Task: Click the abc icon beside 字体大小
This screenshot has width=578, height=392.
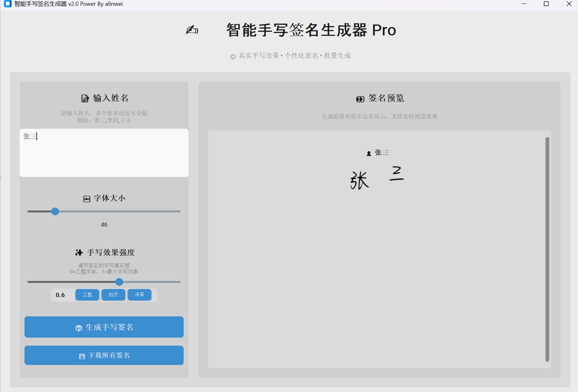Action: tap(87, 199)
